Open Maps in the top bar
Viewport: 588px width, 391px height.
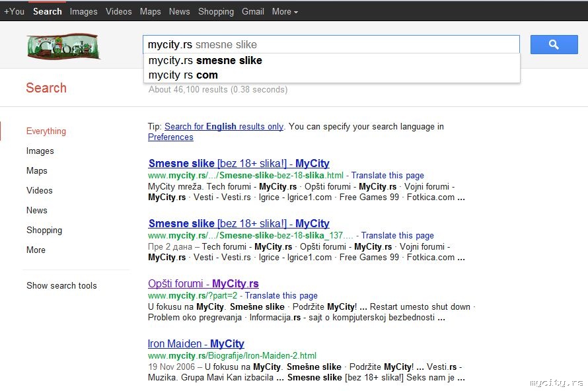click(151, 12)
